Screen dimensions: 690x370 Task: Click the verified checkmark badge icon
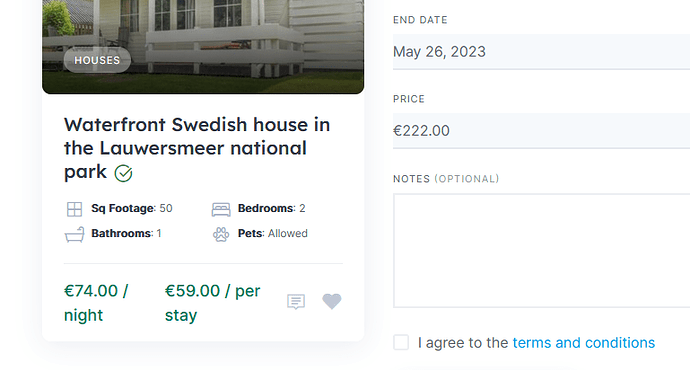click(123, 173)
